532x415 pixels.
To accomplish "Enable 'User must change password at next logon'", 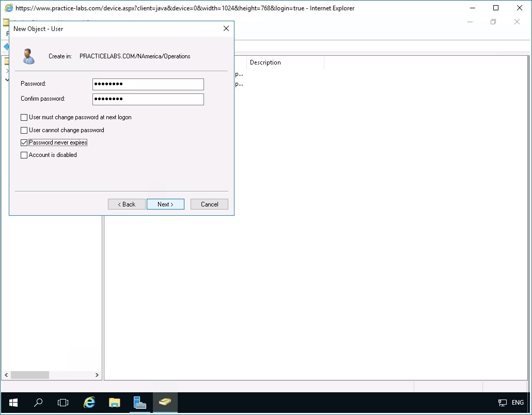I will pyautogui.click(x=24, y=117).
